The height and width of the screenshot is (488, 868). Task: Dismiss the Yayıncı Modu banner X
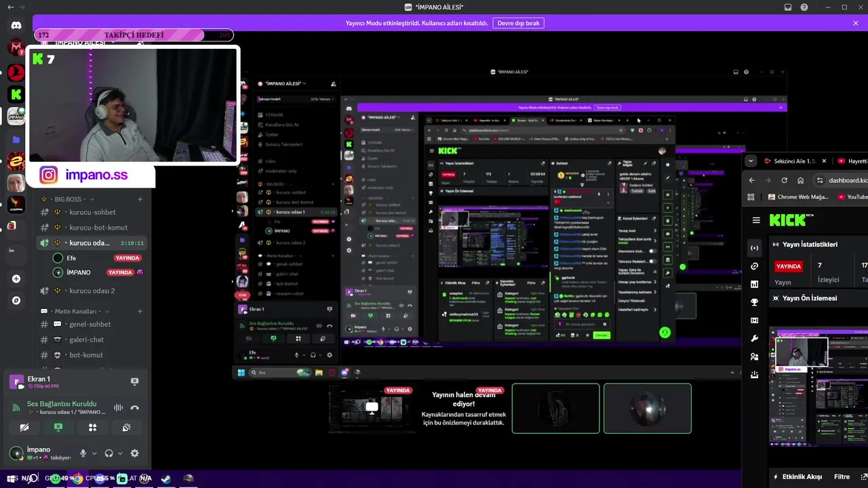[x=855, y=23]
